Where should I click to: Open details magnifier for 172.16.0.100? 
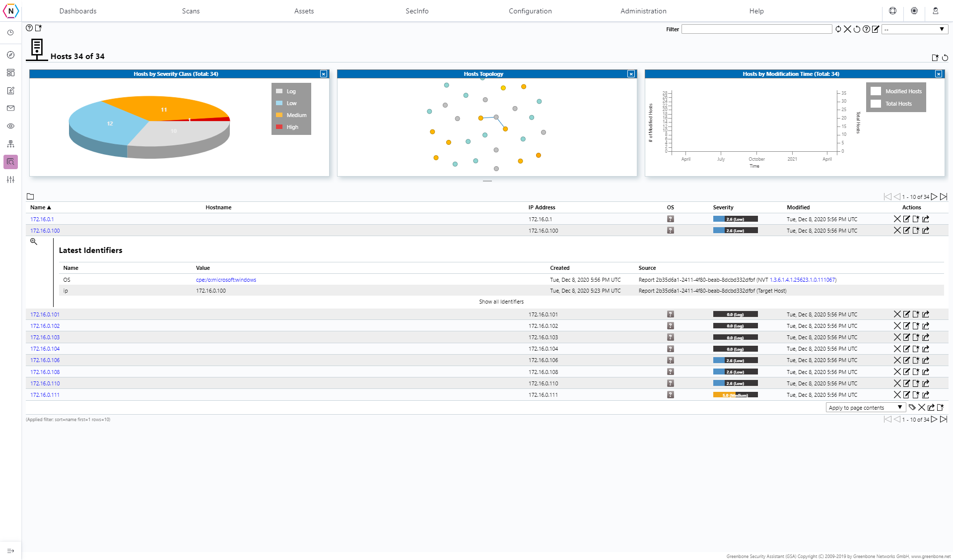[x=34, y=242]
